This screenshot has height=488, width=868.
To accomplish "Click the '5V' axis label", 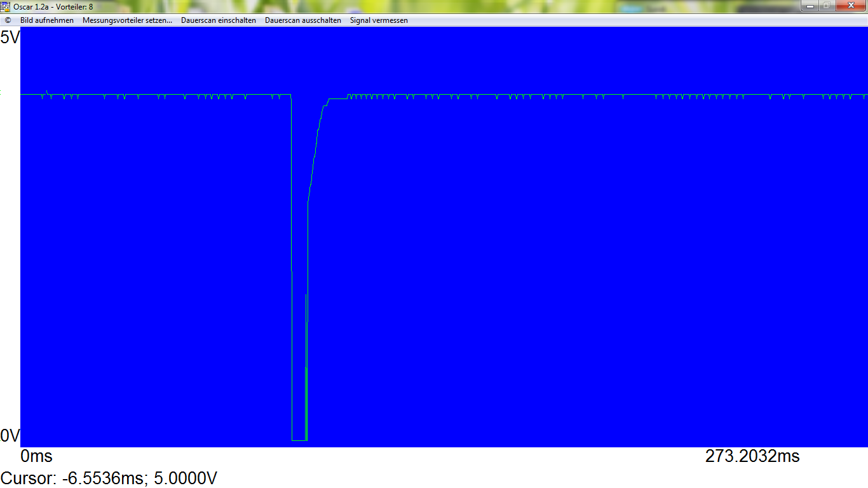I will click(x=10, y=37).
